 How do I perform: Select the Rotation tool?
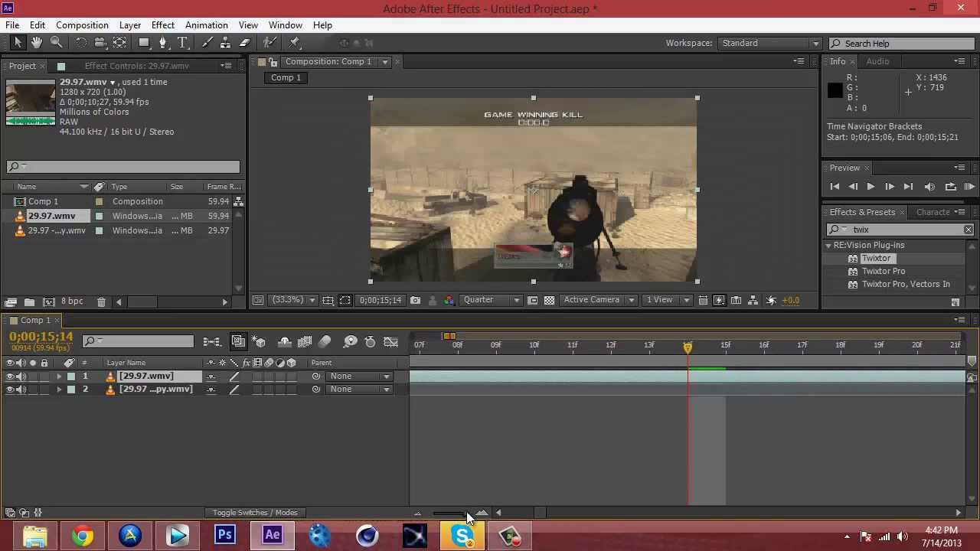[80, 43]
